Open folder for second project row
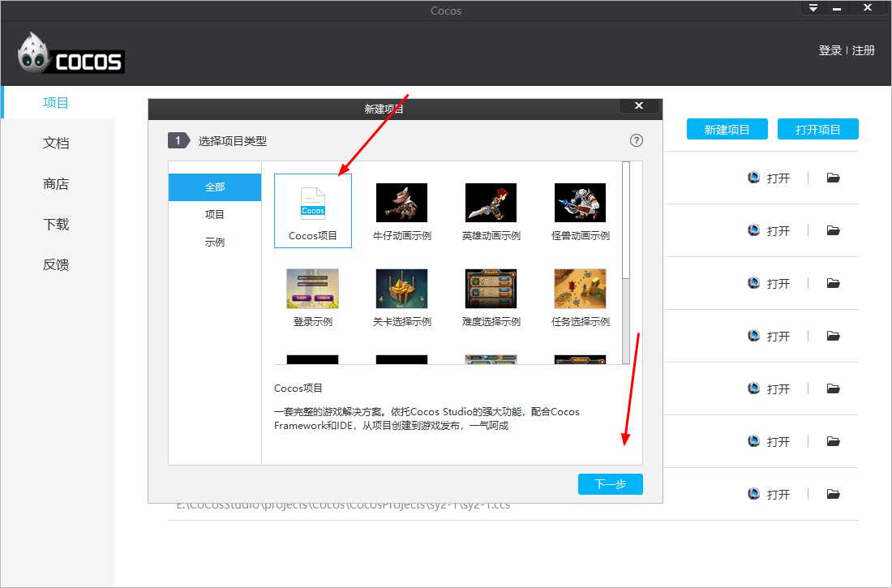The width and height of the screenshot is (892, 588). 834,230
